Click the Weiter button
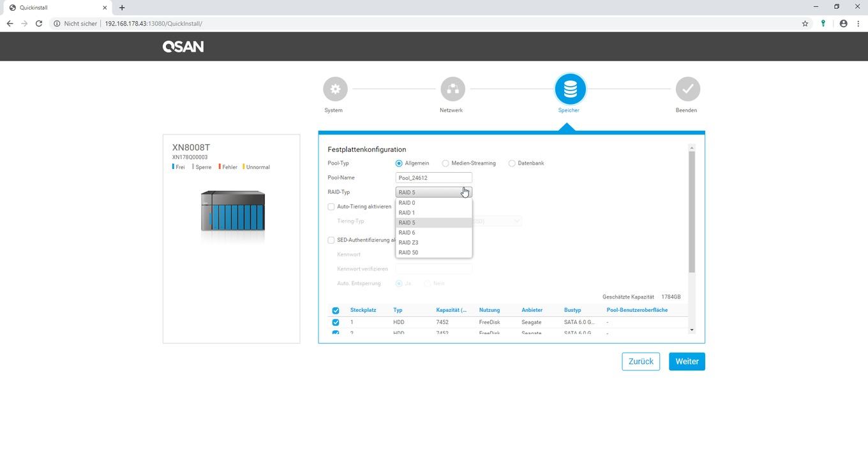The height and width of the screenshot is (470, 868). pos(687,362)
